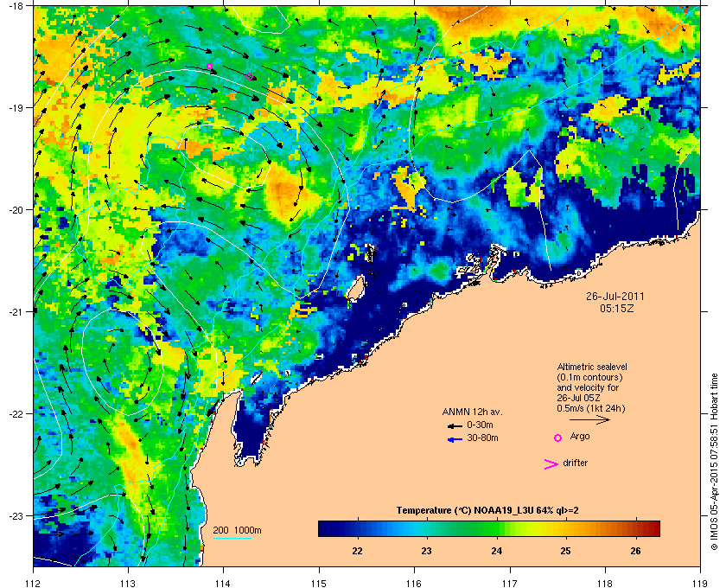Click the colorbar tick label 24
Screen dimensions: 726x588
[496, 551]
